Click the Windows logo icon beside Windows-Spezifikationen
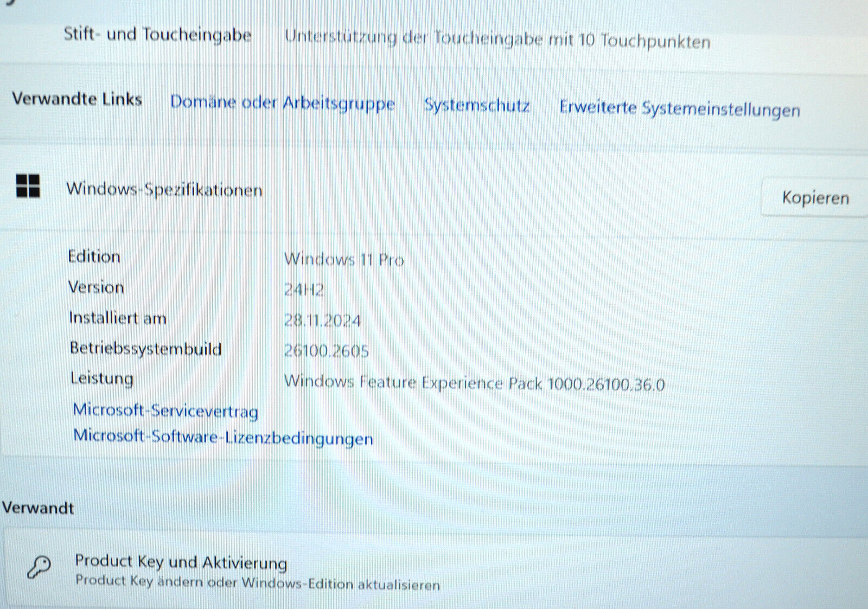This screenshot has width=868, height=609. coord(28,186)
